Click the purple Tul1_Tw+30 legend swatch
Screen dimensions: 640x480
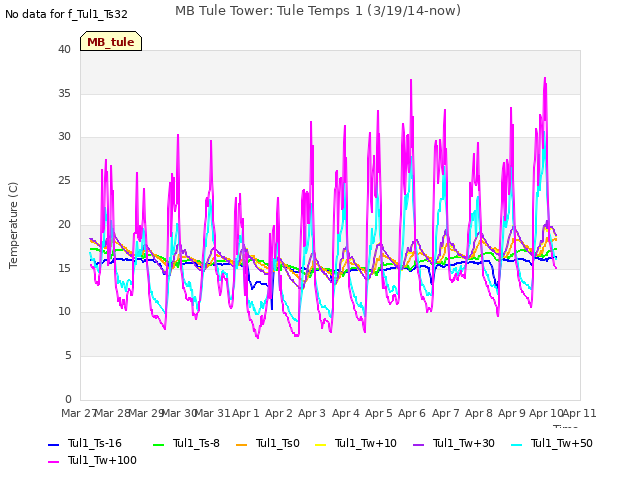point(418,444)
